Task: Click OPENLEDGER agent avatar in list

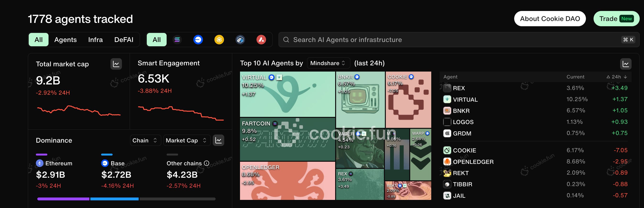Action: point(447,162)
